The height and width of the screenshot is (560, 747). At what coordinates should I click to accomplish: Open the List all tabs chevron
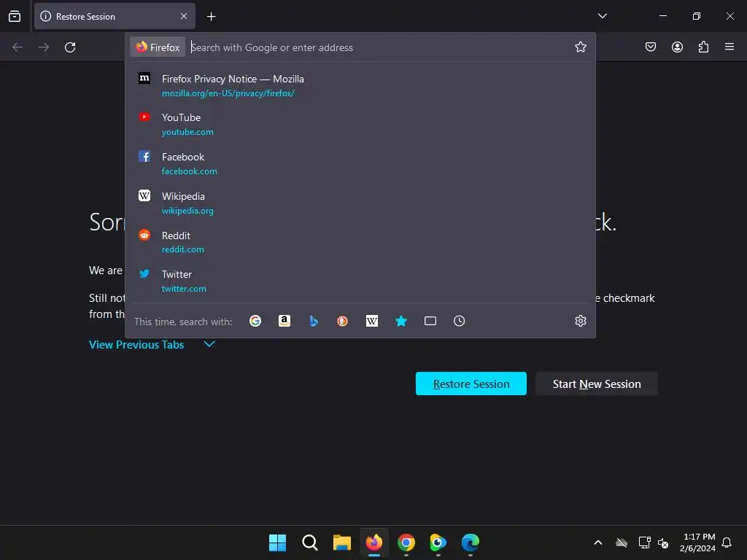click(602, 16)
